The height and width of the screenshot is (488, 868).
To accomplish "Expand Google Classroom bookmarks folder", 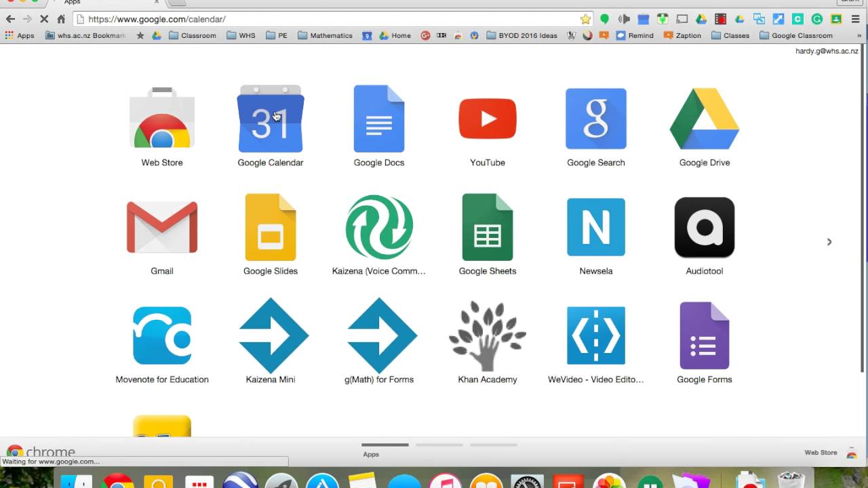I will click(x=796, y=35).
